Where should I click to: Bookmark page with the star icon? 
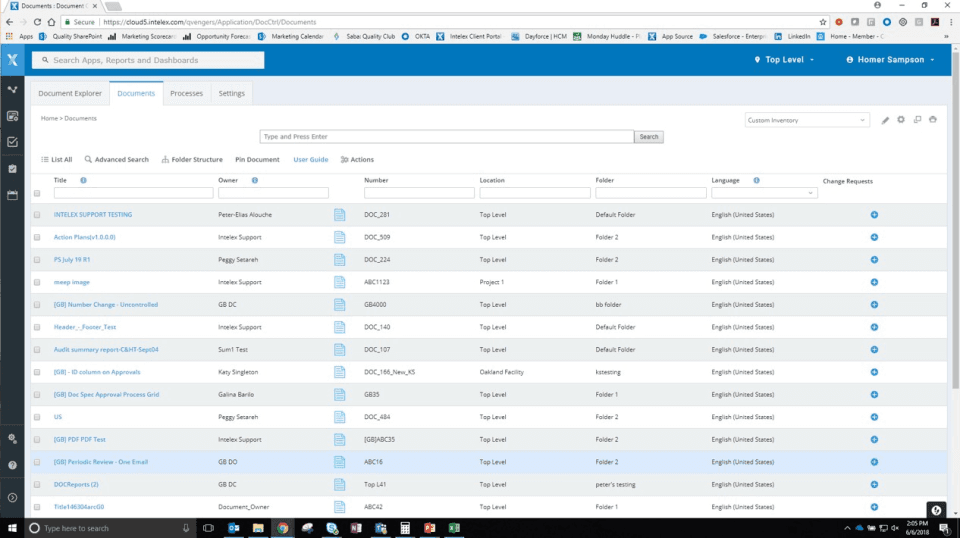(x=823, y=22)
